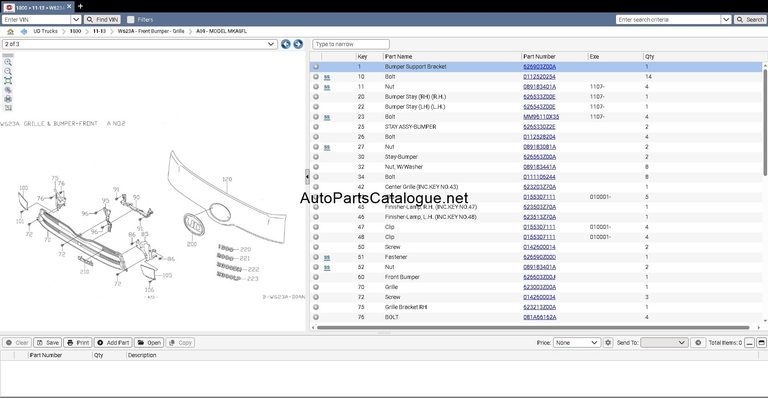Maximize the pick list panel

pos(761,343)
